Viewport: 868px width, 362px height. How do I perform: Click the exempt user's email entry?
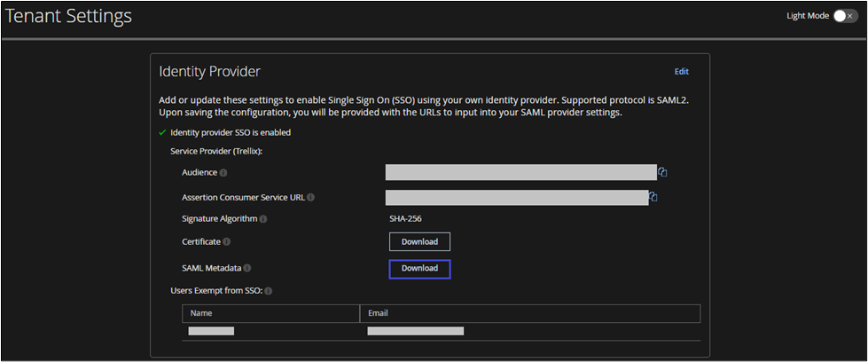point(415,331)
